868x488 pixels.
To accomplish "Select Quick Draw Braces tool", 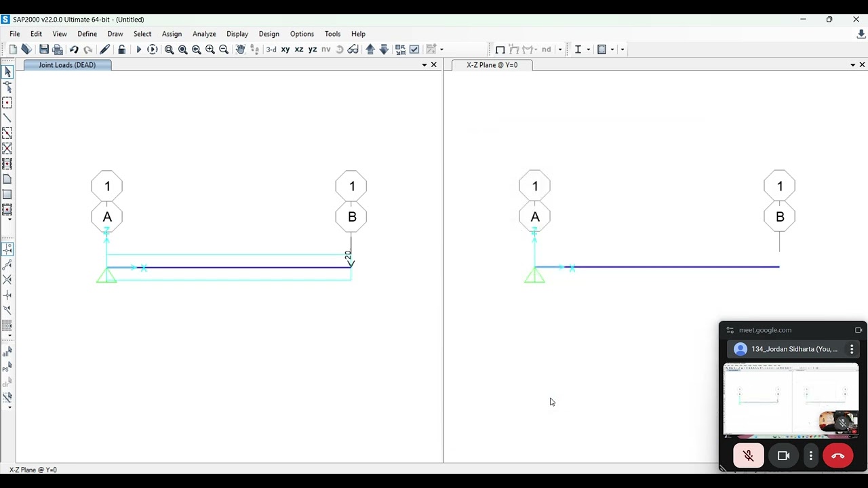I will pos(7,148).
